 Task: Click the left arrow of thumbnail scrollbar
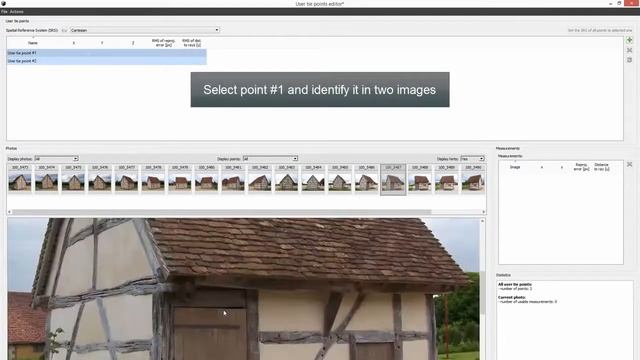click(x=9, y=212)
